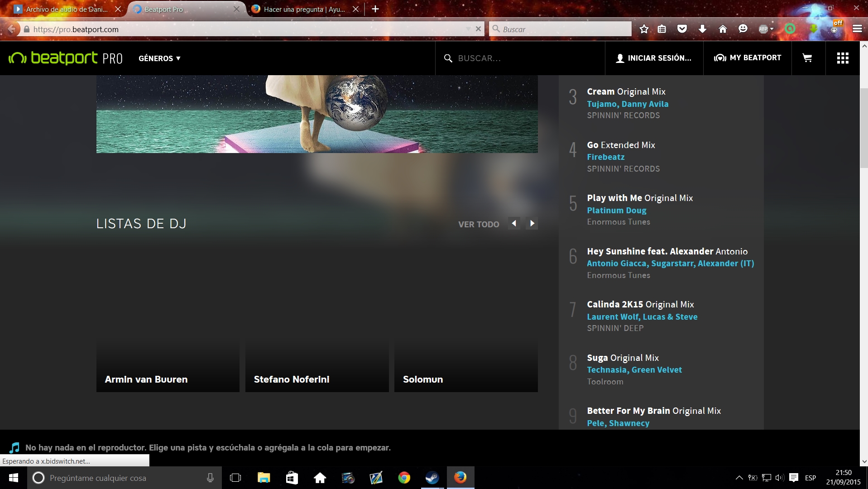Go back using the browser back arrow

11,29
